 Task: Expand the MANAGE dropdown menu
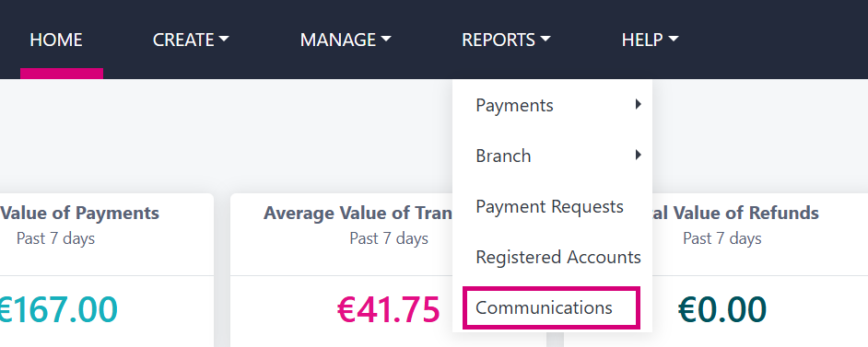tap(346, 40)
